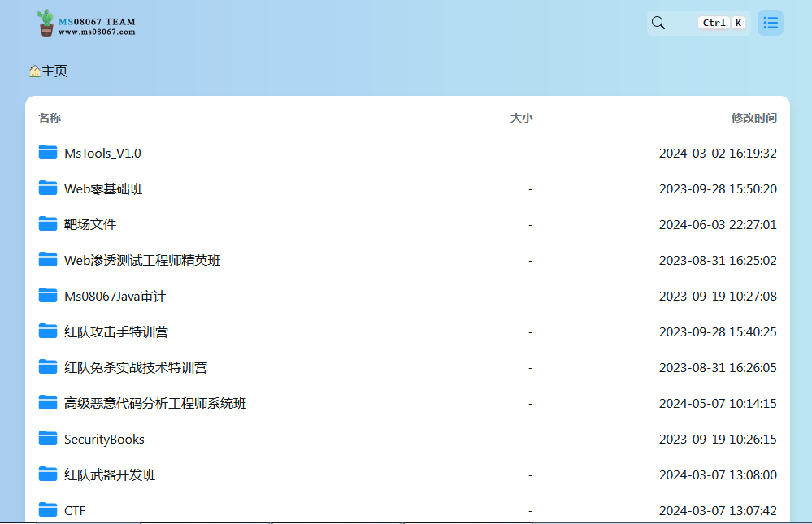Click date 2023-09-19 10:26:15
The image size is (812, 524).
pyautogui.click(x=718, y=439)
